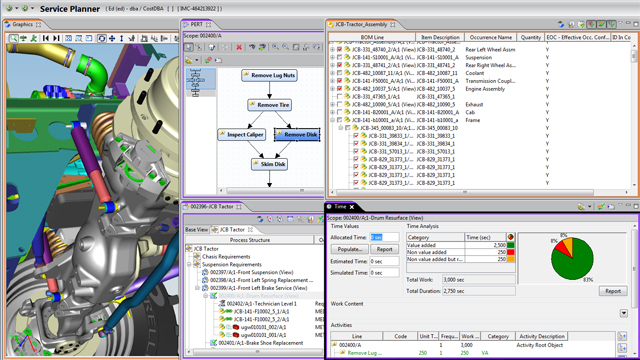The image size is (640, 360).
Task: Switch to the Graphics tab
Action: coord(23,24)
